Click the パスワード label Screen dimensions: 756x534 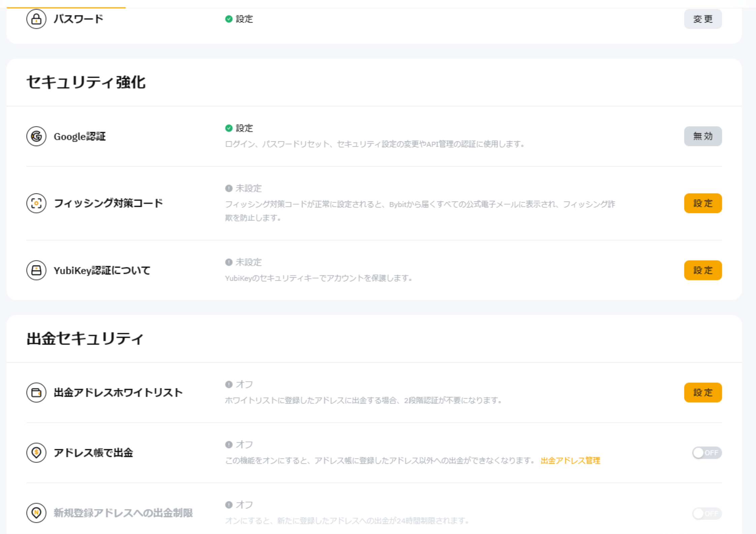pyautogui.click(x=78, y=19)
